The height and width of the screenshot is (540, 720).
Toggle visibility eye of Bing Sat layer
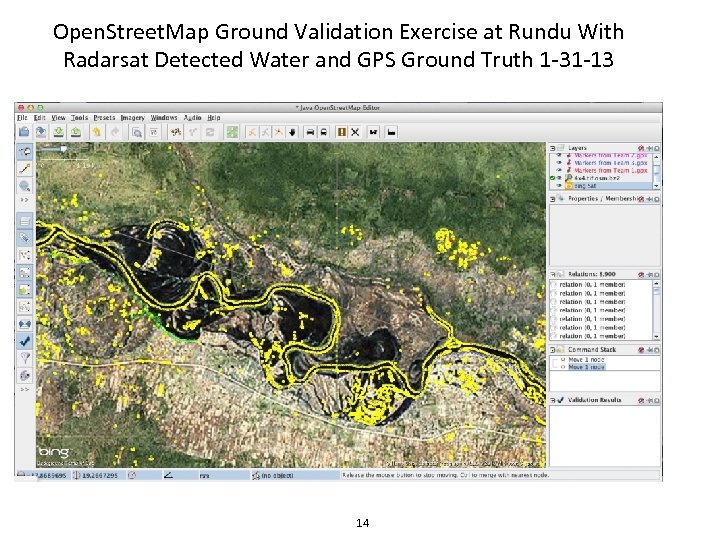click(x=559, y=186)
